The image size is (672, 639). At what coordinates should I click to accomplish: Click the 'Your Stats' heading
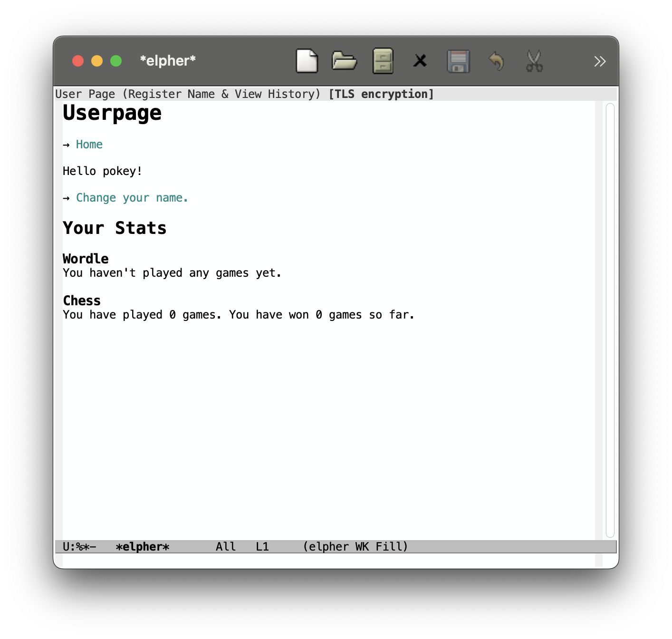pos(115,228)
